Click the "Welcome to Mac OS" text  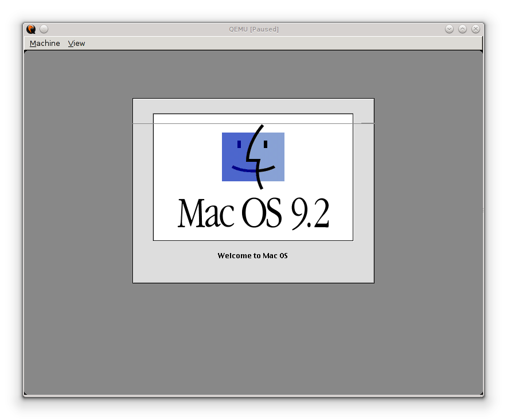252,256
